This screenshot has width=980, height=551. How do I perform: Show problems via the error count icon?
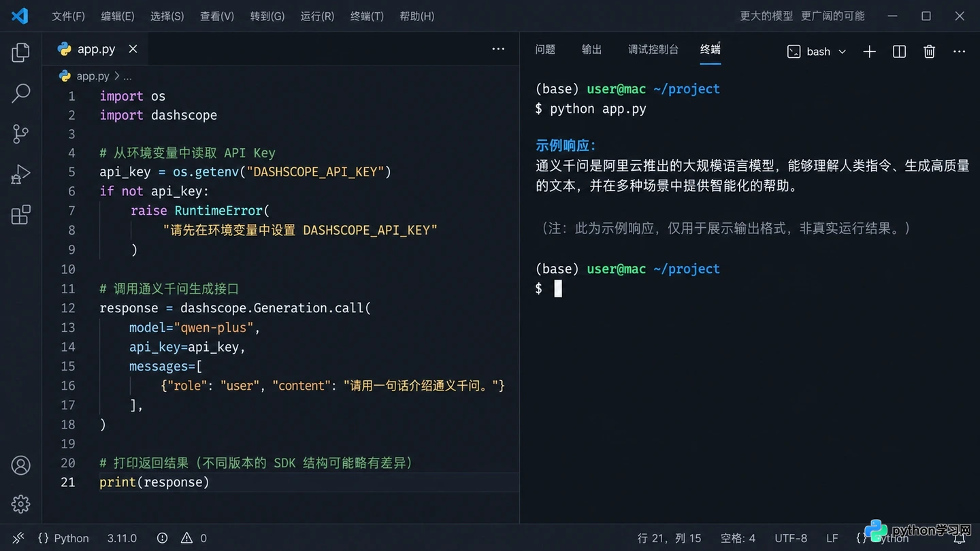(x=162, y=538)
